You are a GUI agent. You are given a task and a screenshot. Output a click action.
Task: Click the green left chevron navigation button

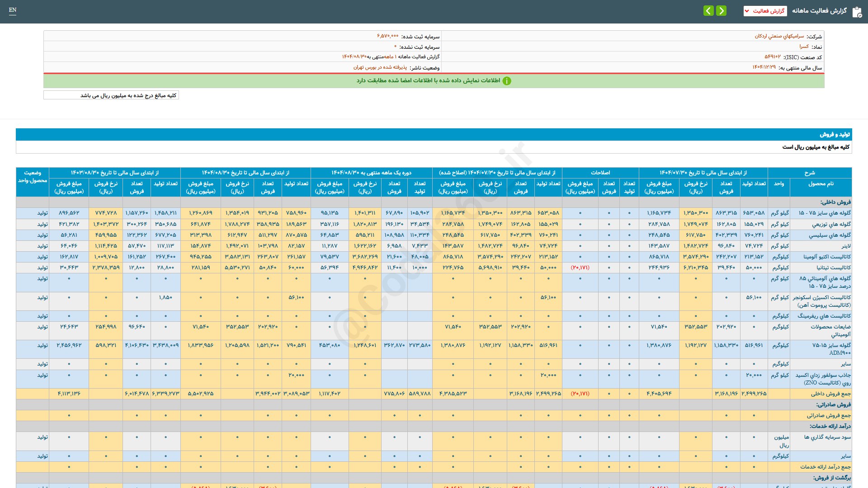(x=708, y=10)
